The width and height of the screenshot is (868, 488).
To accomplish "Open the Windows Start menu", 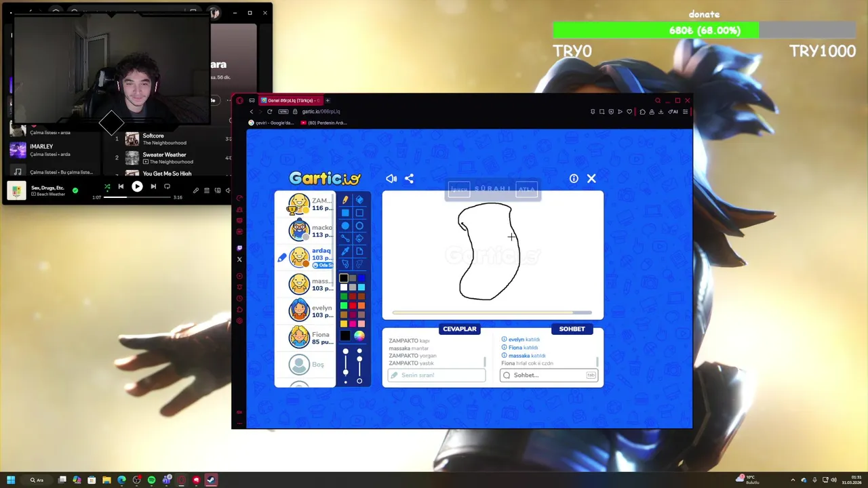I will tap(11, 480).
